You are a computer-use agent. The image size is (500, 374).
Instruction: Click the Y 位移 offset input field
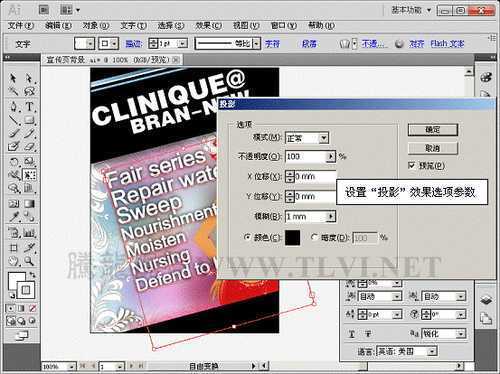(315, 196)
